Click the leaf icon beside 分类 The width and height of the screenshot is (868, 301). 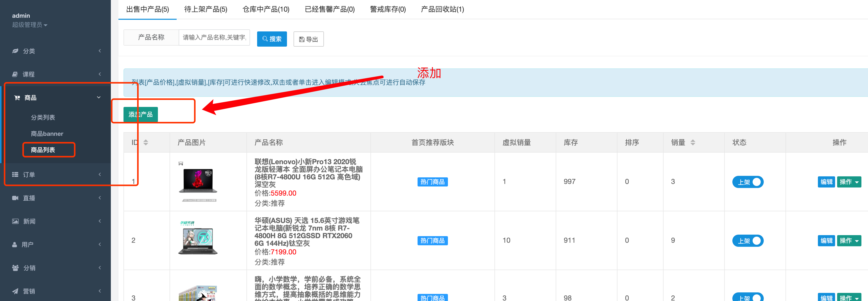click(15, 51)
